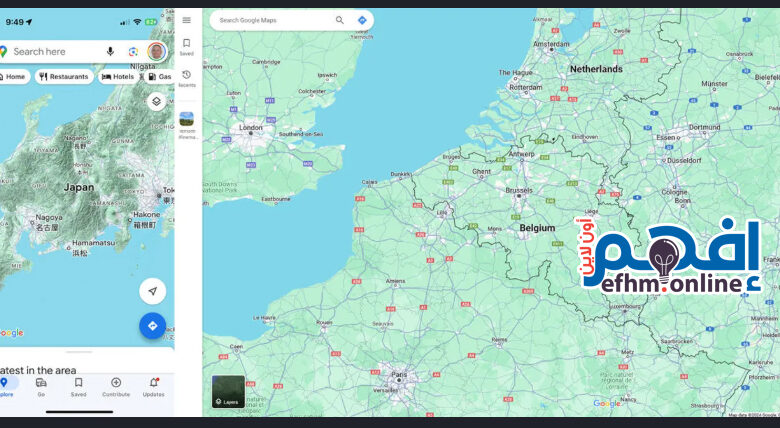The height and width of the screenshot is (428, 780).
Task: Open the hamburger menu in desktop Maps
Action: tap(187, 20)
